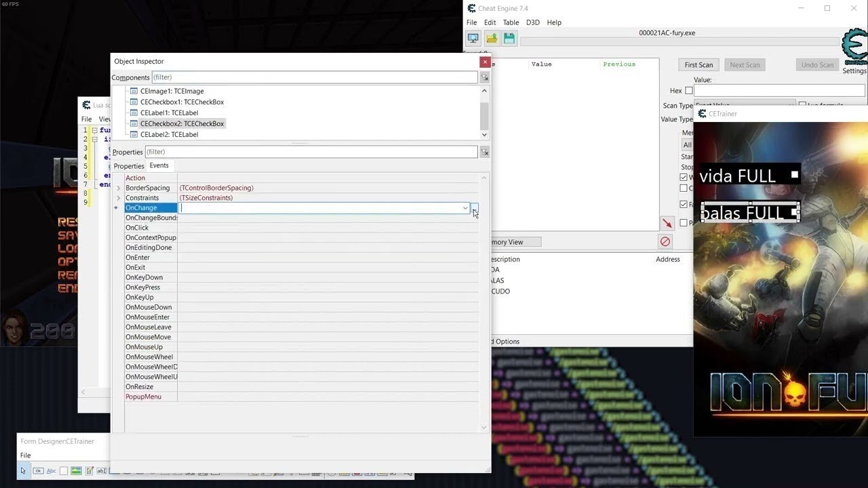
Task: Click the floppy disk save icon in Cheat Engine
Action: click(x=509, y=38)
